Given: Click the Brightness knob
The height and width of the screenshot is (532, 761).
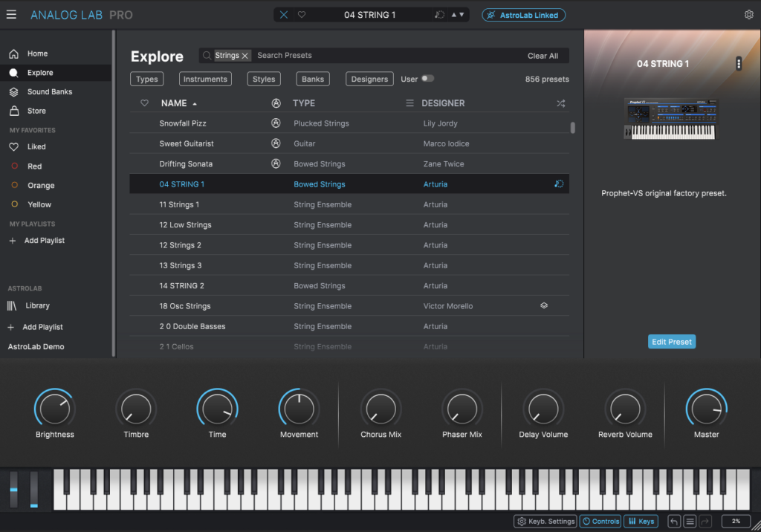Looking at the screenshot, I should pos(55,409).
